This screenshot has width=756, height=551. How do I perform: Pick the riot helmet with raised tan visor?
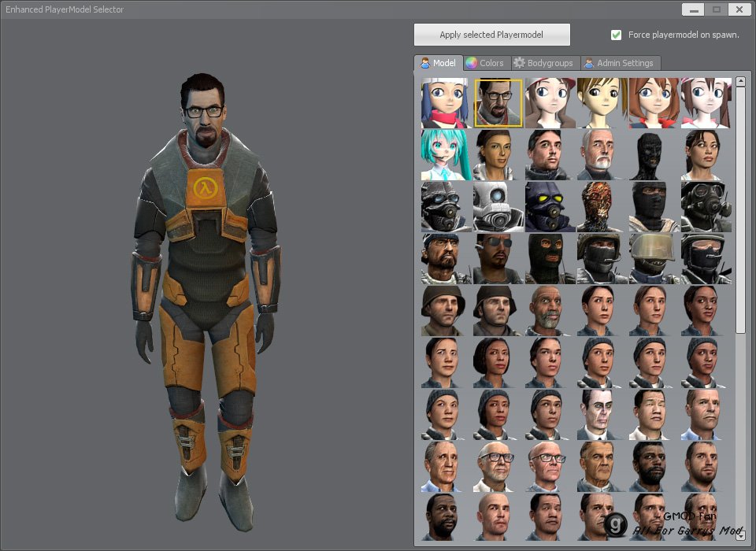tap(654, 259)
